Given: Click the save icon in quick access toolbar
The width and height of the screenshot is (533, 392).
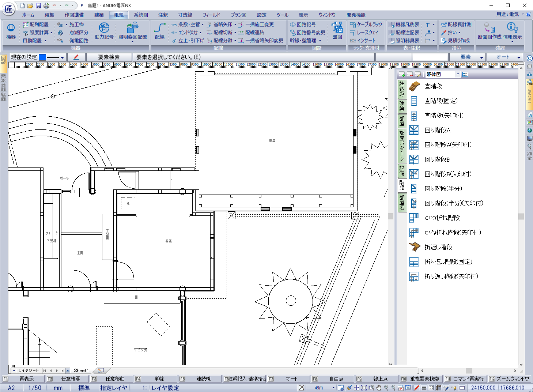Looking at the screenshot, I should click(x=38, y=5).
